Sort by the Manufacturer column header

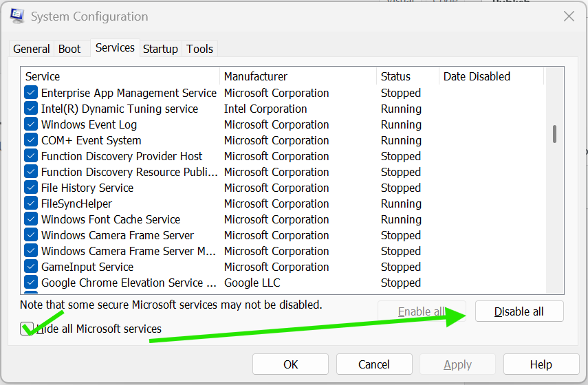[x=298, y=76]
